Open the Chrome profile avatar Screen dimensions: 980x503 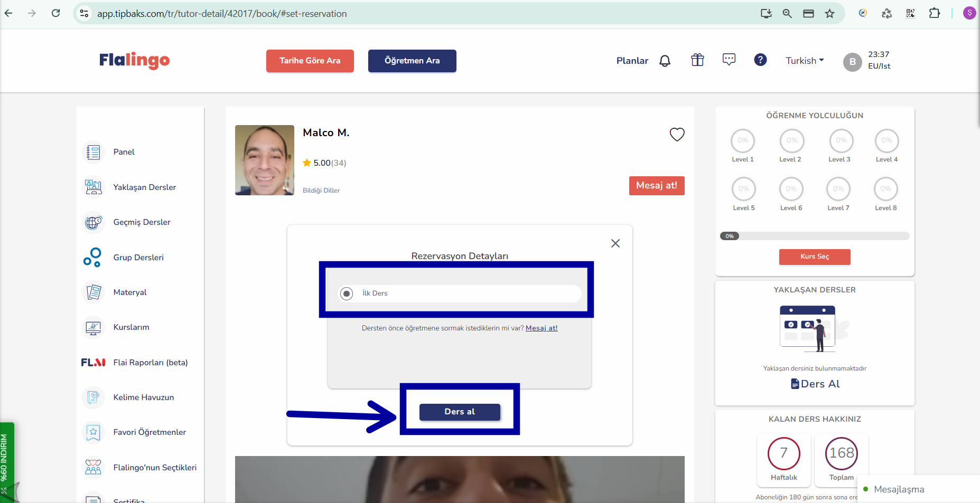[969, 13]
